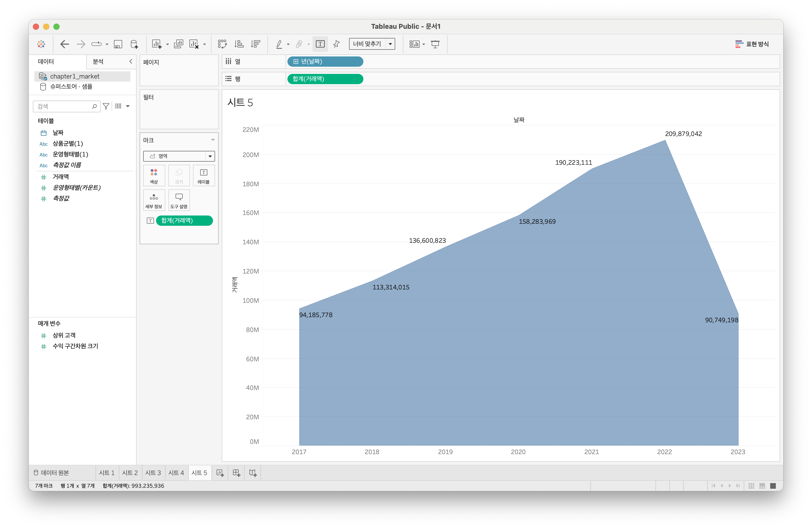Toggle the fix axes pin icon
812x529 pixels.
(x=336, y=44)
